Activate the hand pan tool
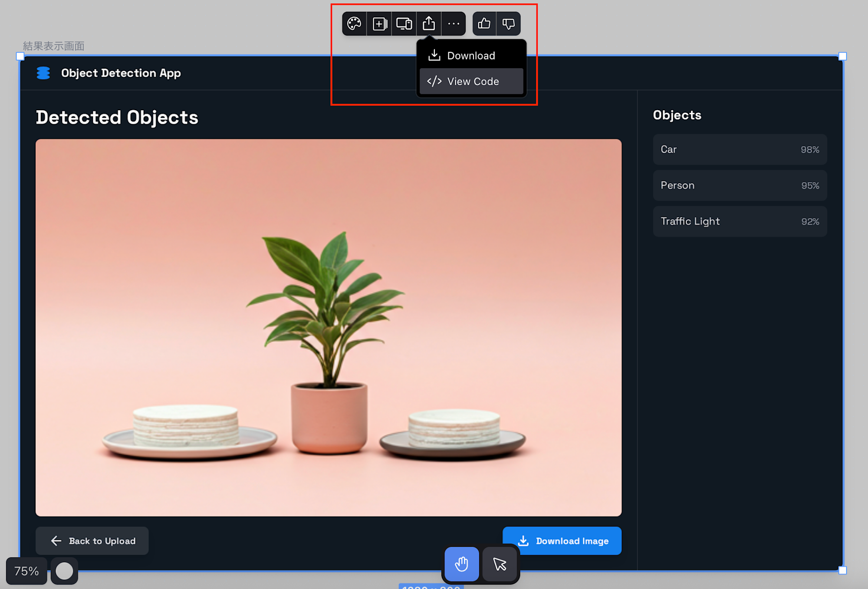Image resolution: width=868 pixels, height=589 pixels. click(461, 564)
